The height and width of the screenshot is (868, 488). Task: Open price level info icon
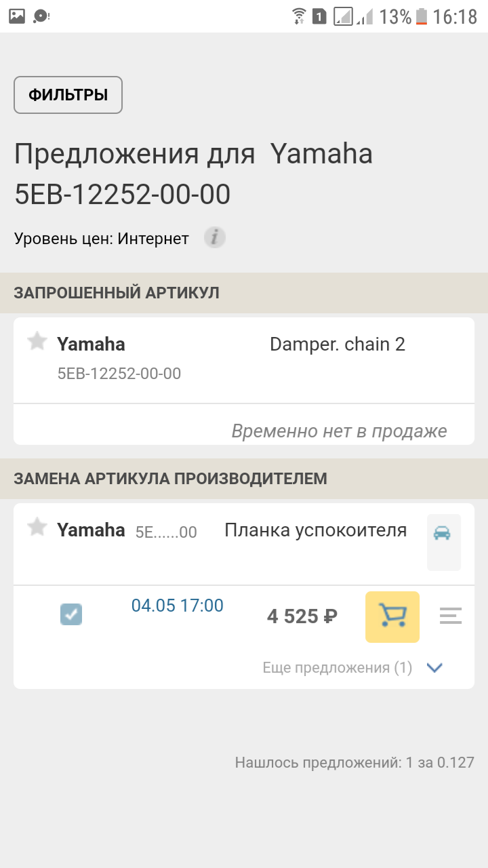215,238
